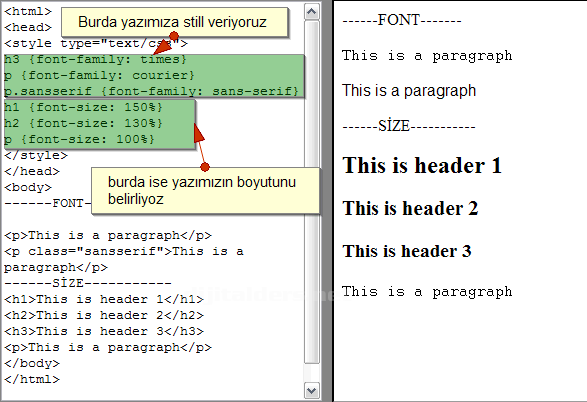The image size is (587, 402).
Task: Click the 'p.sansserif {font-family: sans-serif}' line
Action: coord(151,91)
